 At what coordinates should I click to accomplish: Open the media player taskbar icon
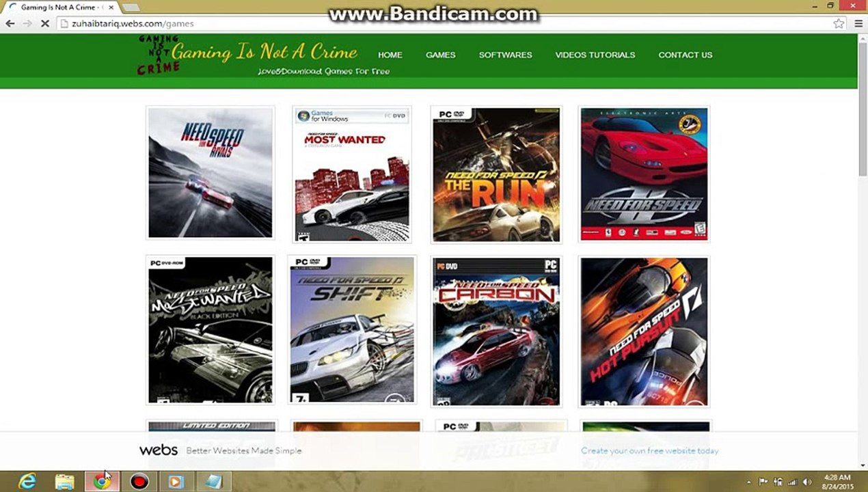pos(176,482)
